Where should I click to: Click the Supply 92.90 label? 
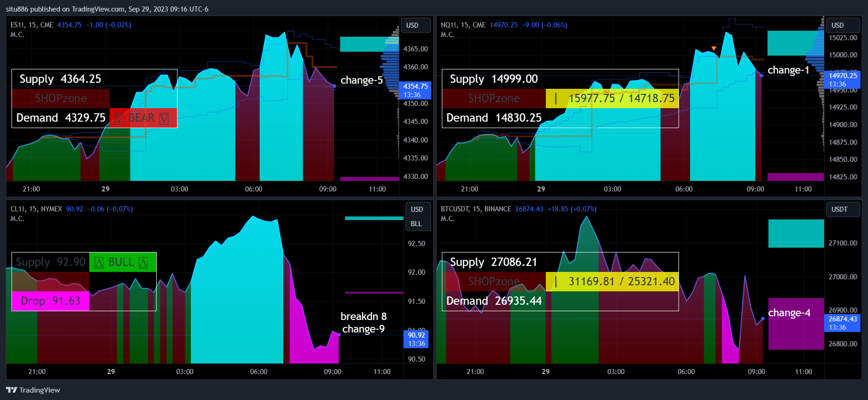(50, 262)
